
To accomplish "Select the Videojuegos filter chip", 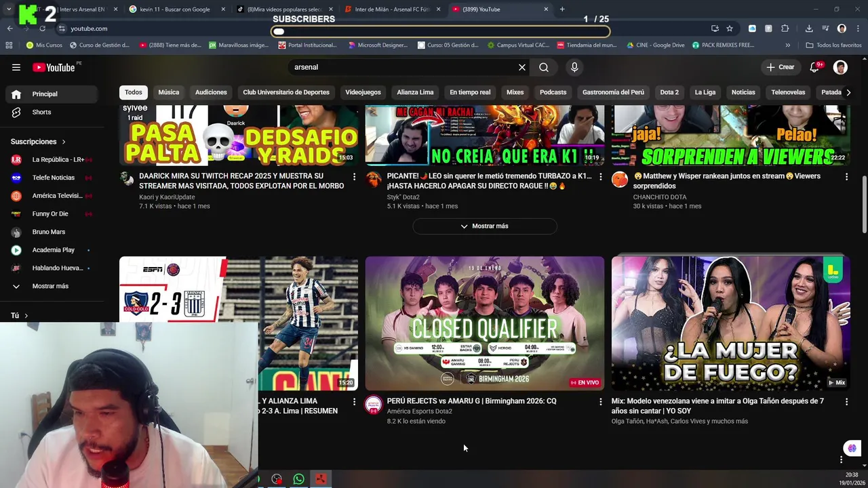I will [363, 92].
